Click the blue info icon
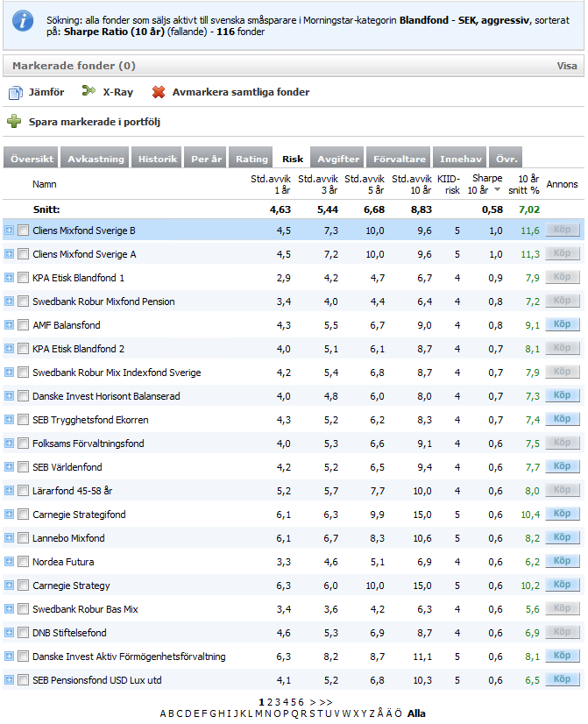The width and height of the screenshot is (588, 724). (x=23, y=21)
